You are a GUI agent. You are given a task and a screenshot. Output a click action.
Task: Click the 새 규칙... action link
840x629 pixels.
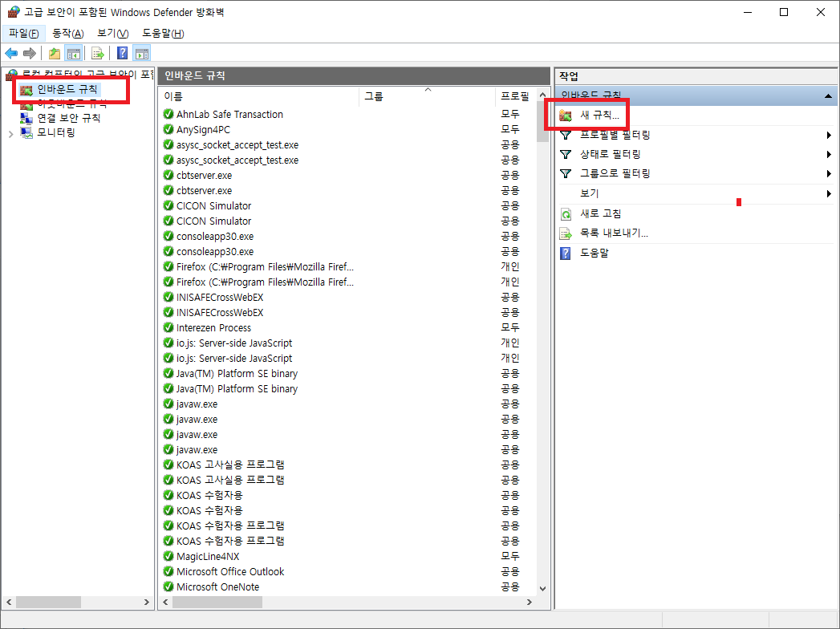click(x=599, y=116)
